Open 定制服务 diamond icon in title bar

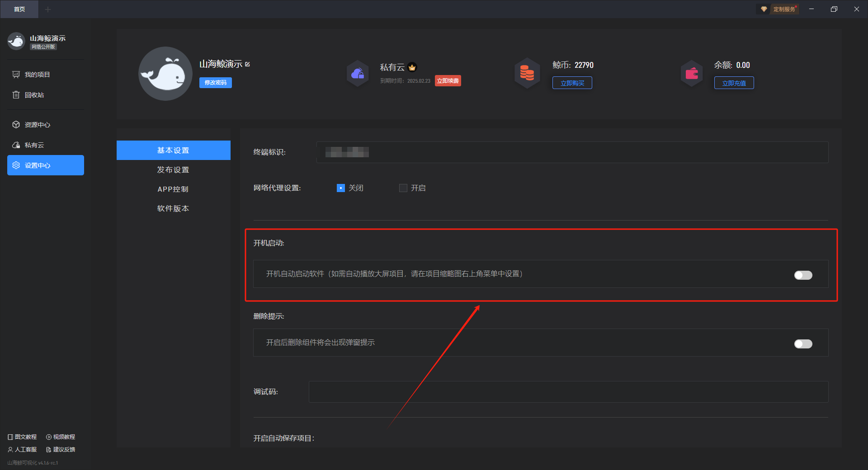click(764, 9)
